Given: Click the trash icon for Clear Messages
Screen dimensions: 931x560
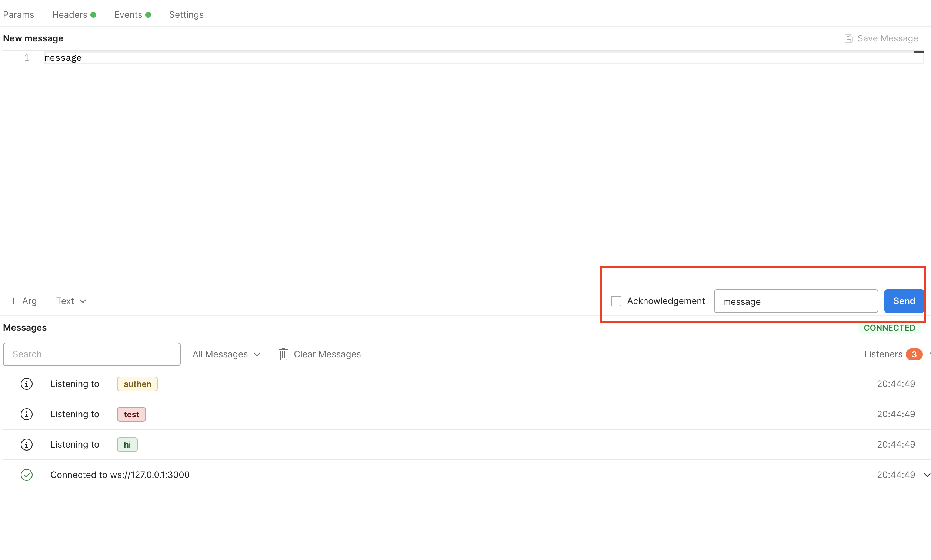Looking at the screenshot, I should [x=283, y=354].
